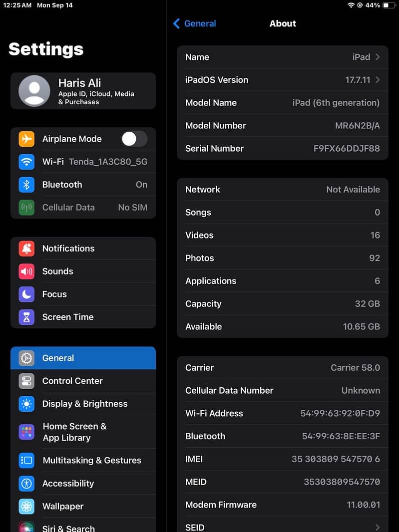This screenshot has height=532, width=399.
Task: Open Wi-Fi settings in sidebar
Action: point(83,162)
